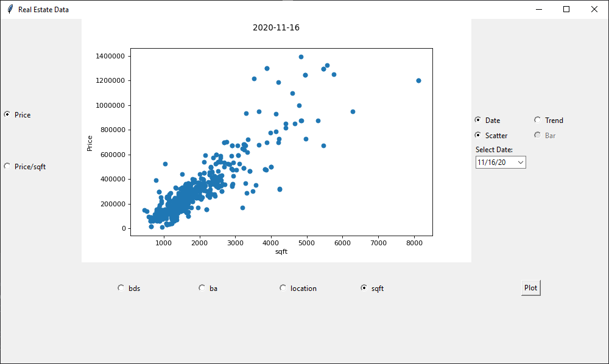The height and width of the screenshot is (364, 609).
Task: Select the ba variable
Action: tap(202, 287)
